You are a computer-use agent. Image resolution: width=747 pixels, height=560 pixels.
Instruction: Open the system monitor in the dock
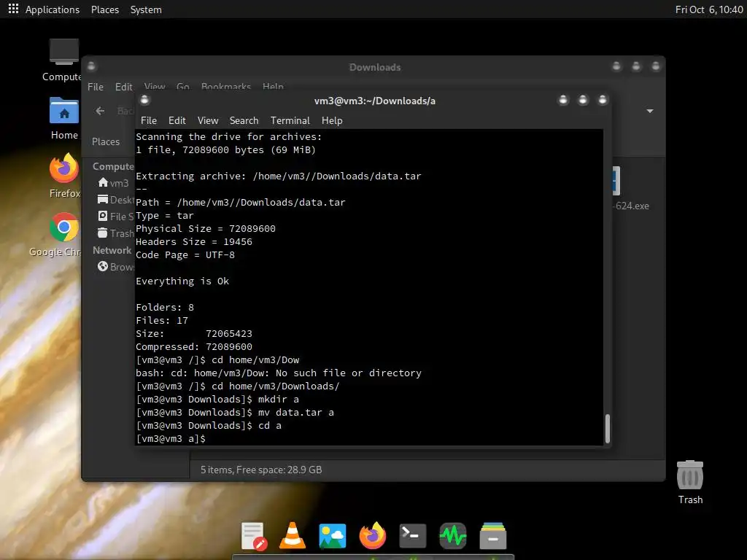[452, 536]
